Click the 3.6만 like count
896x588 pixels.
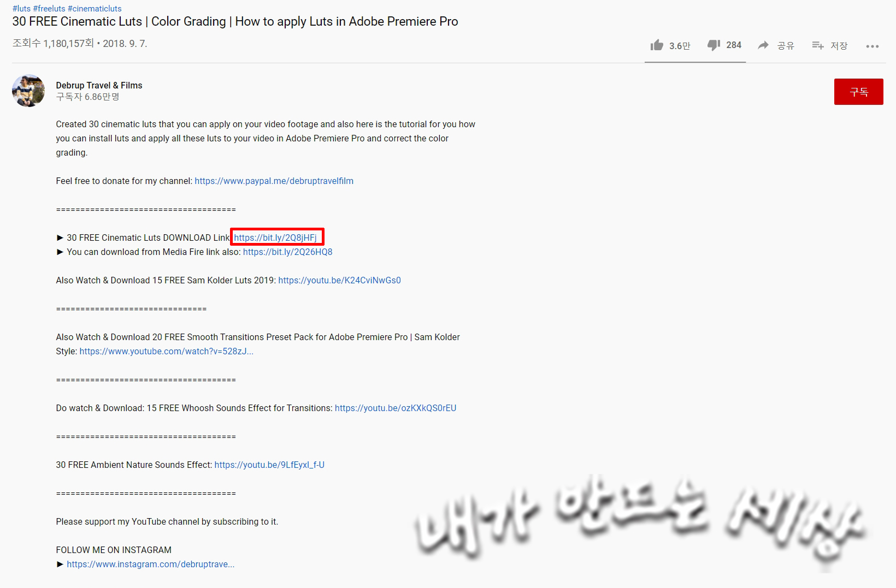680,46
